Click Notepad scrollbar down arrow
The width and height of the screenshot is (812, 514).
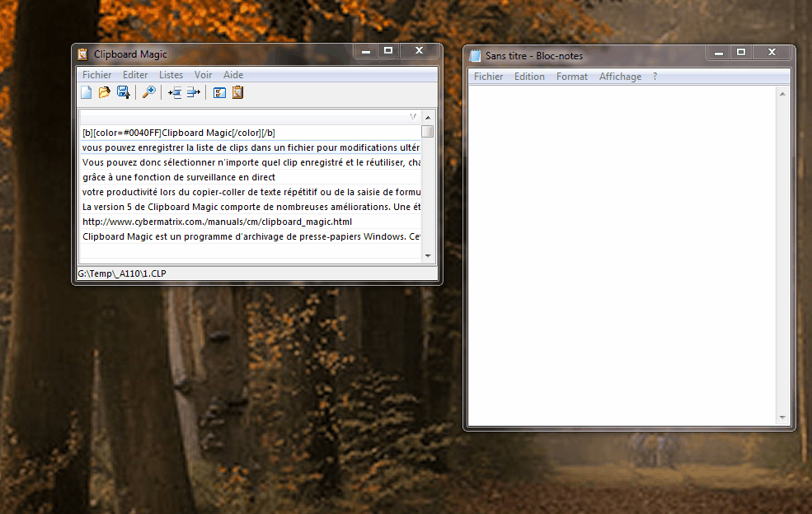(782, 418)
